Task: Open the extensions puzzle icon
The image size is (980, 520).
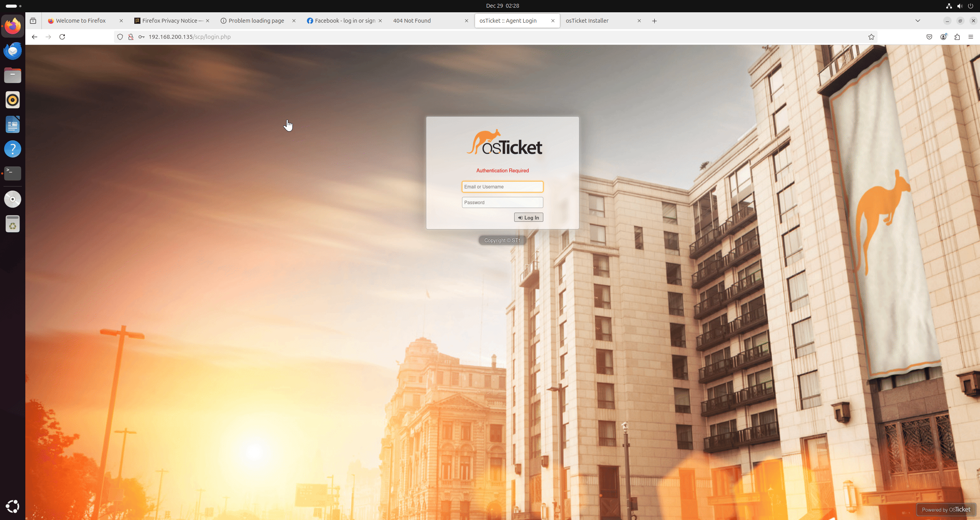Action: [x=957, y=37]
